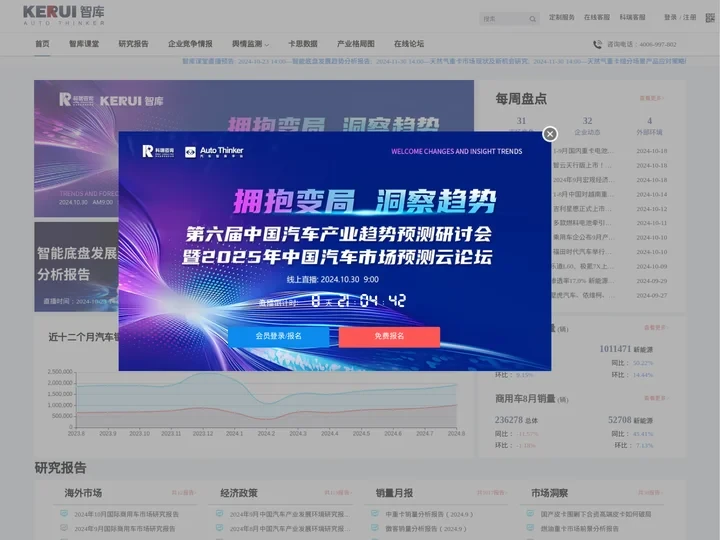720x540 pixels.
Task: Click the 科瑞咨询 R logo in popup
Action: [x=158, y=151]
